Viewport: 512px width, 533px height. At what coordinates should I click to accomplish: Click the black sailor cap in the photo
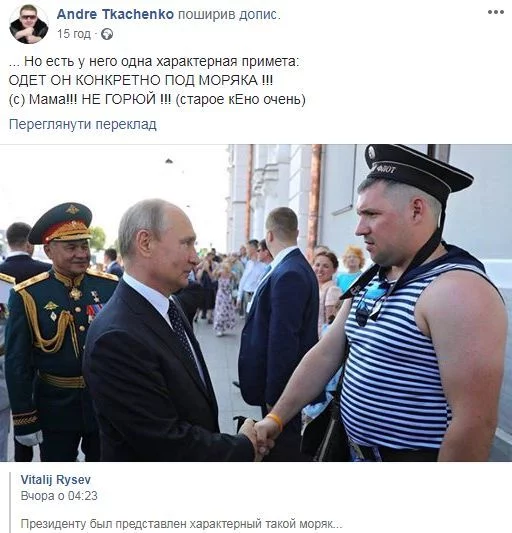[417, 170]
